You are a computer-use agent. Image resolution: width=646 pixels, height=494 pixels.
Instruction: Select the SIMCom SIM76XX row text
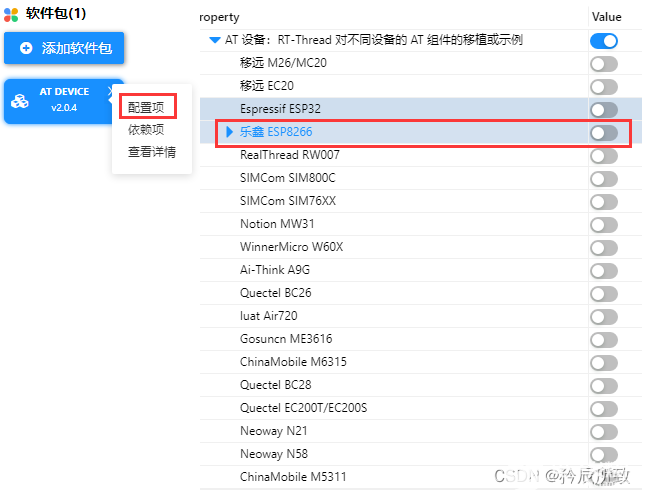[x=288, y=201]
